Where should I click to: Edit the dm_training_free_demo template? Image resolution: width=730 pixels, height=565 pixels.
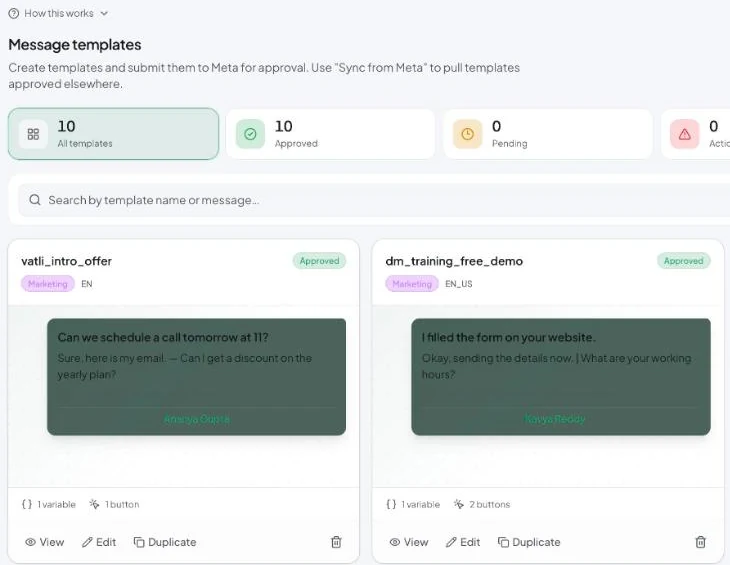[x=463, y=542]
